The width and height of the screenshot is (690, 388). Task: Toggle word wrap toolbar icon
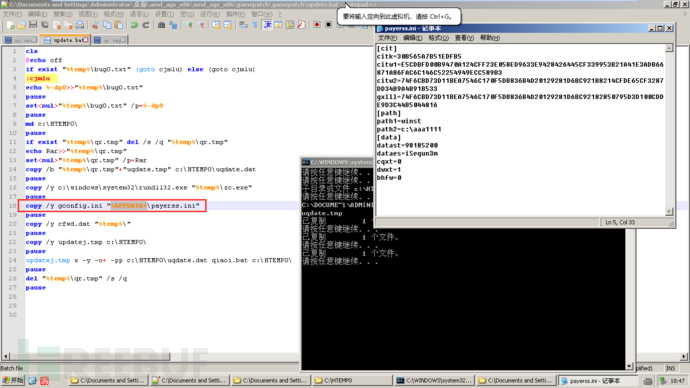[243, 25]
